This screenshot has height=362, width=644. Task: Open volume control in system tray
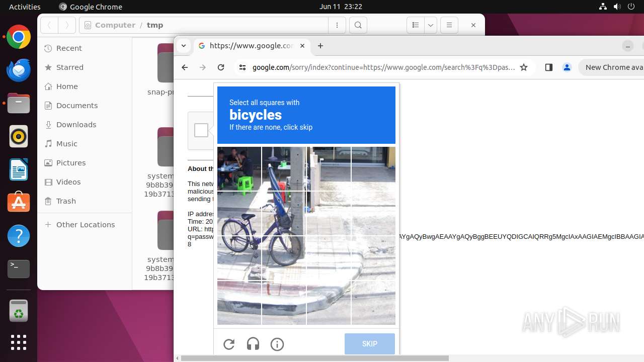[617, 7]
